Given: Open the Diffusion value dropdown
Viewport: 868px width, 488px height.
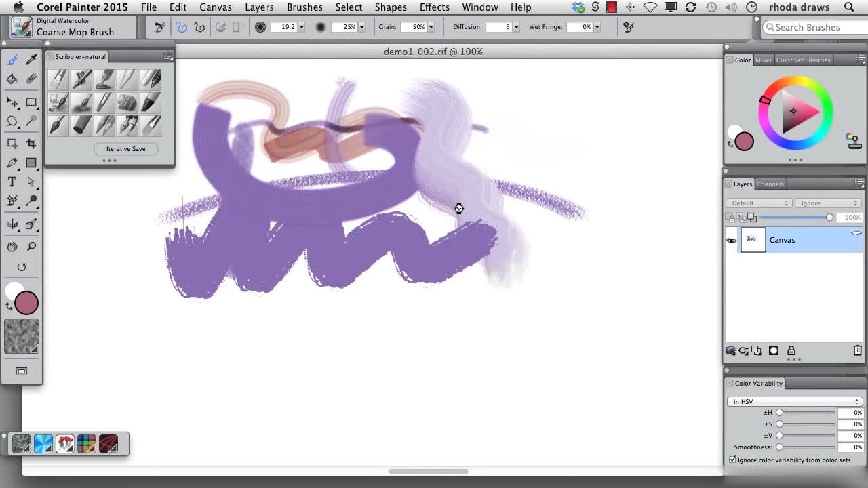Looking at the screenshot, I should coord(516,27).
